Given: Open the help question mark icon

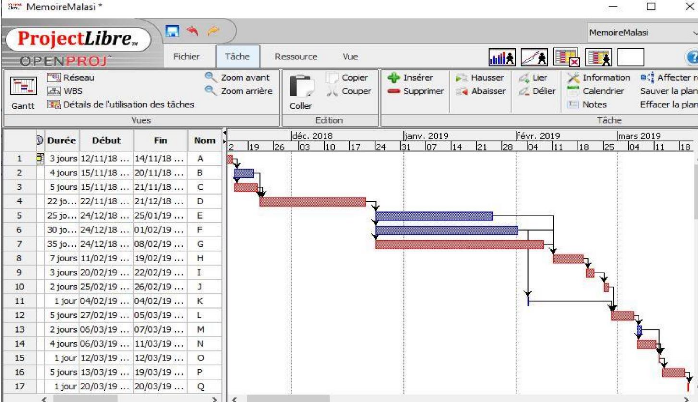Looking at the screenshot, I should tap(692, 57).
